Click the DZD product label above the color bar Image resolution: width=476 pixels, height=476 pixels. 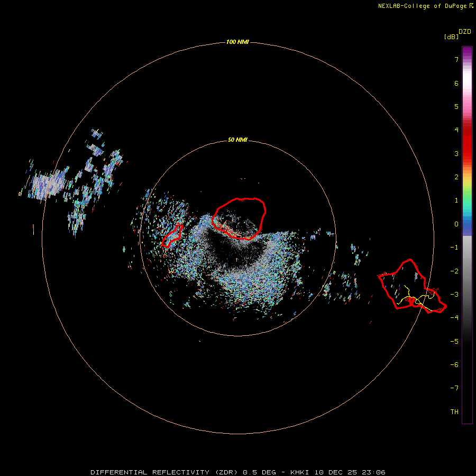click(465, 32)
